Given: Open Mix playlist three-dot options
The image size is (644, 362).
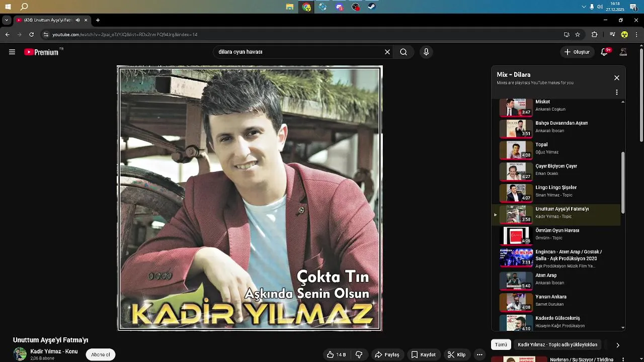Looking at the screenshot, I should [617, 93].
